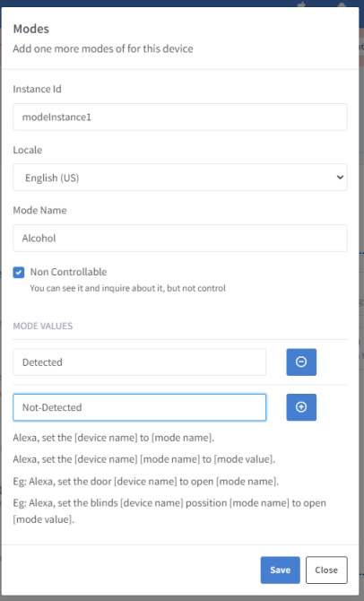This screenshot has height=601, width=364.
Task: Add another mode value with plus icon
Action: coord(301,407)
